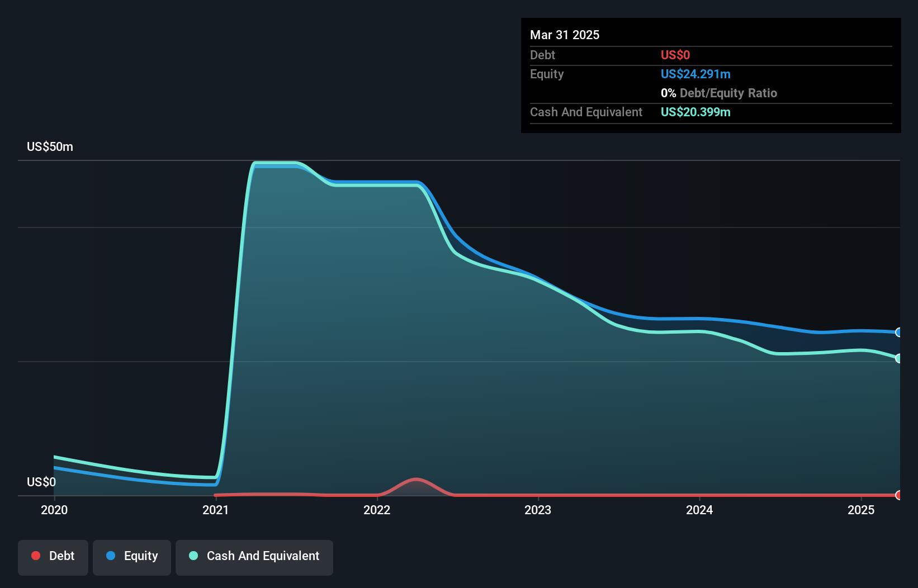Click the Equity label in the tooltip
Image resolution: width=918 pixels, height=588 pixels.
[x=547, y=74]
